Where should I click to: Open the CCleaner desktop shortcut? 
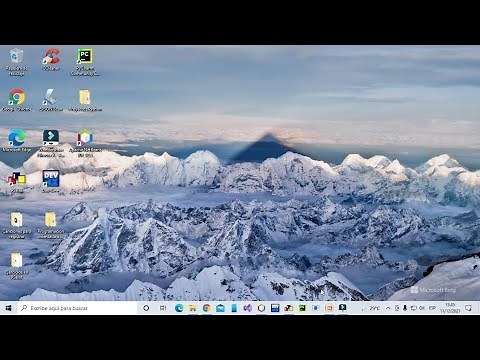click(51, 59)
